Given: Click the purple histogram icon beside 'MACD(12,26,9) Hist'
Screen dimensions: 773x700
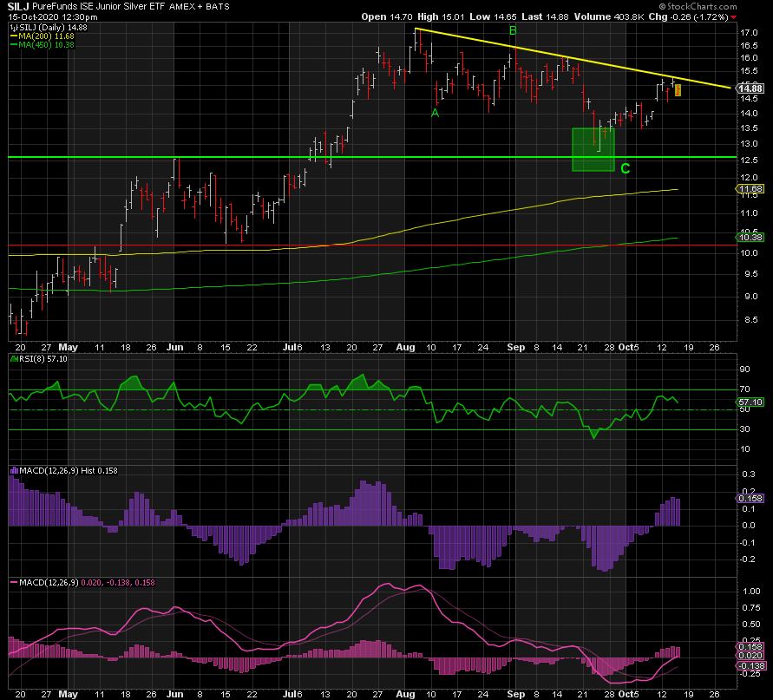Looking at the screenshot, I should [x=14, y=471].
